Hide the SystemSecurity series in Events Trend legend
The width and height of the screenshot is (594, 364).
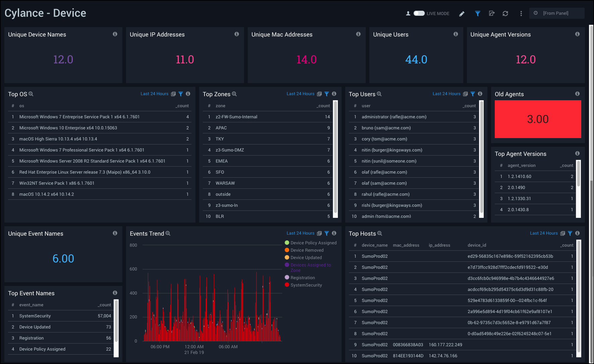pyautogui.click(x=306, y=285)
